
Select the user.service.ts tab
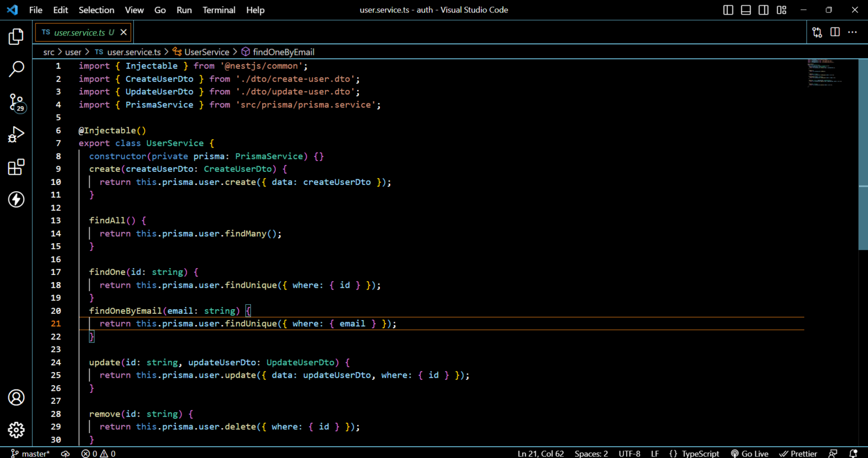pos(79,32)
